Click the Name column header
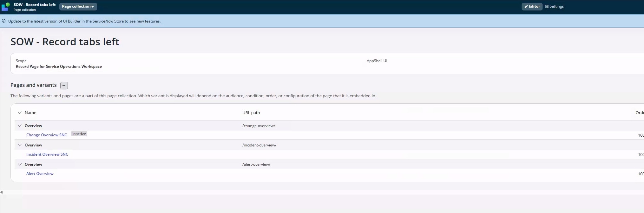 [x=30, y=113]
